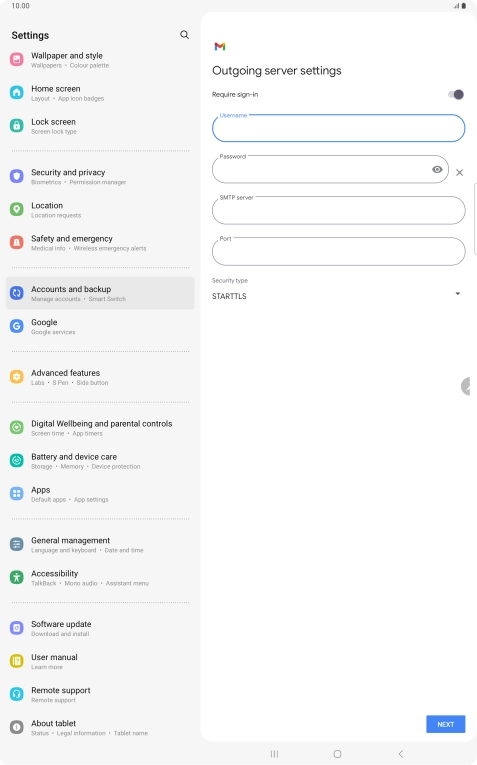Expand the Security type dropdown arrow
Image resolution: width=477 pixels, height=765 pixels.
(457, 294)
